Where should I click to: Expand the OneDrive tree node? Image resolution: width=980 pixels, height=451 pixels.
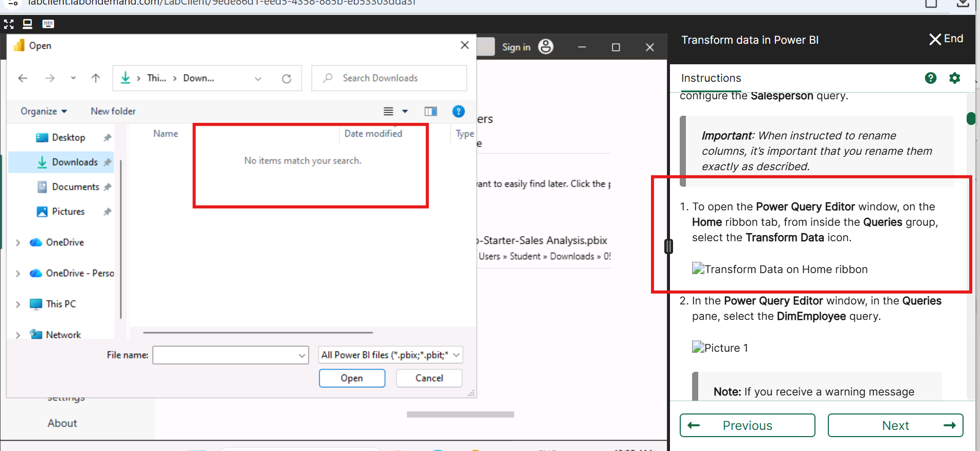(x=18, y=243)
